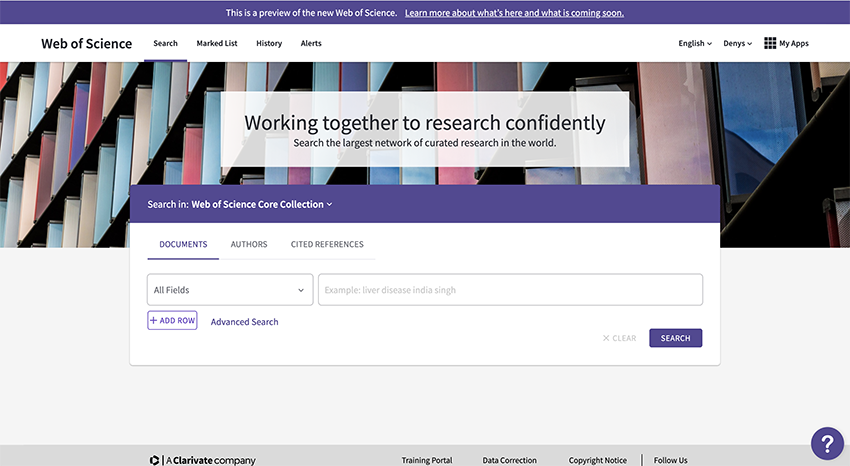Viewport: 850px width, 466px height.
Task: Open the Denys user menu
Action: (737, 43)
